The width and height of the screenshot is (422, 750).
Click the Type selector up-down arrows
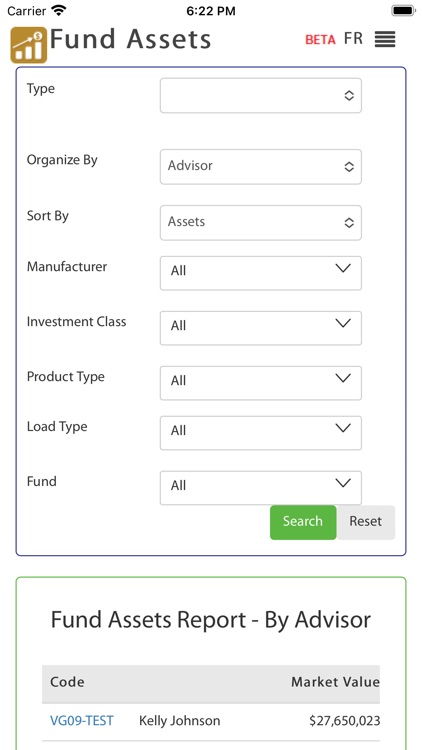349,95
